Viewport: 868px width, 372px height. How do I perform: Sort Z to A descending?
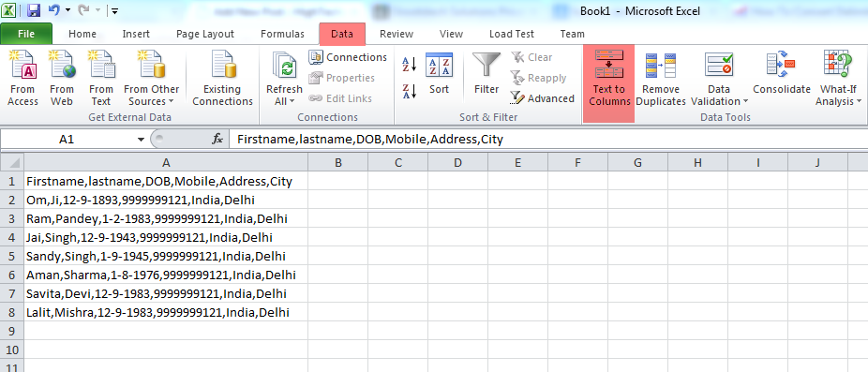click(x=409, y=91)
